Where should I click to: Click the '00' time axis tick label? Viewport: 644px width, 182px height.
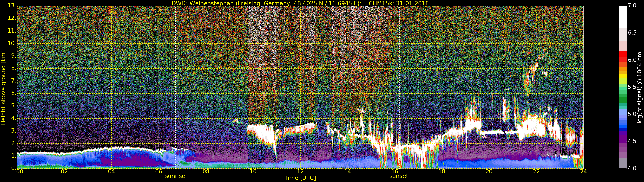(20, 172)
